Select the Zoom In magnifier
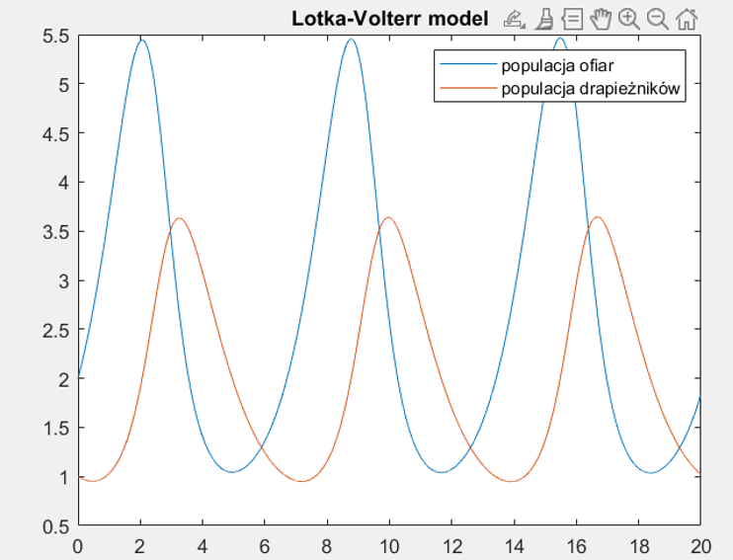This screenshot has height=560, width=733. 629,18
